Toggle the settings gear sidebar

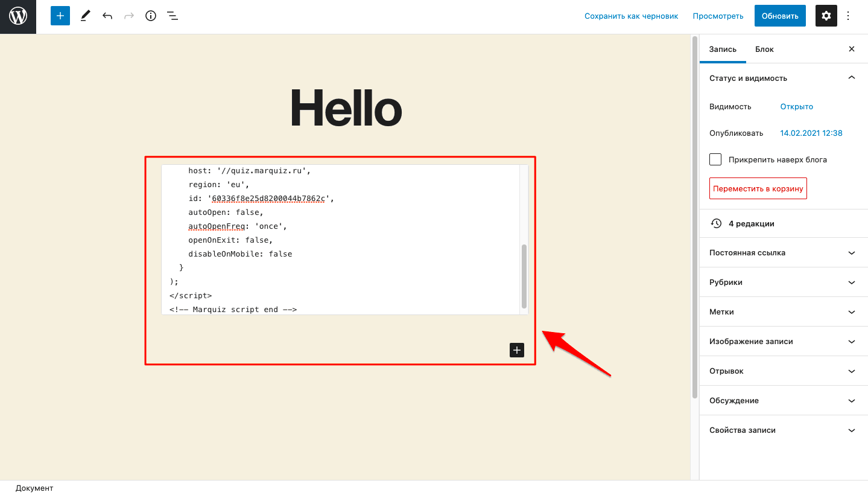coord(826,16)
